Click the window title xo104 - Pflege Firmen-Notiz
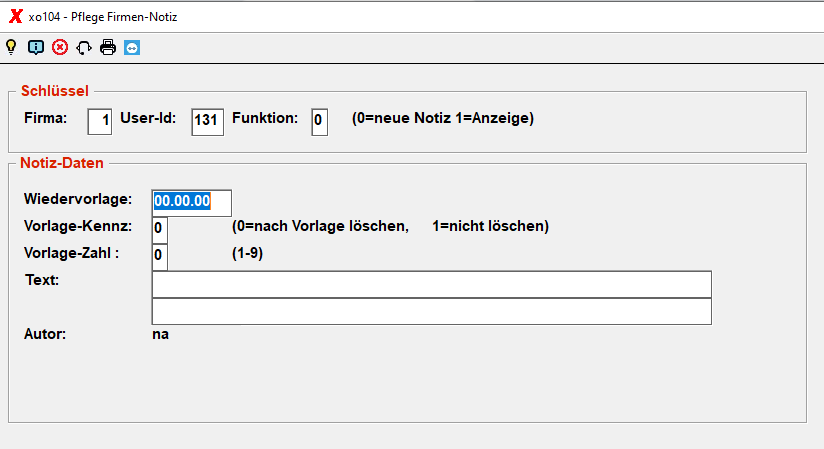 click(103, 17)
